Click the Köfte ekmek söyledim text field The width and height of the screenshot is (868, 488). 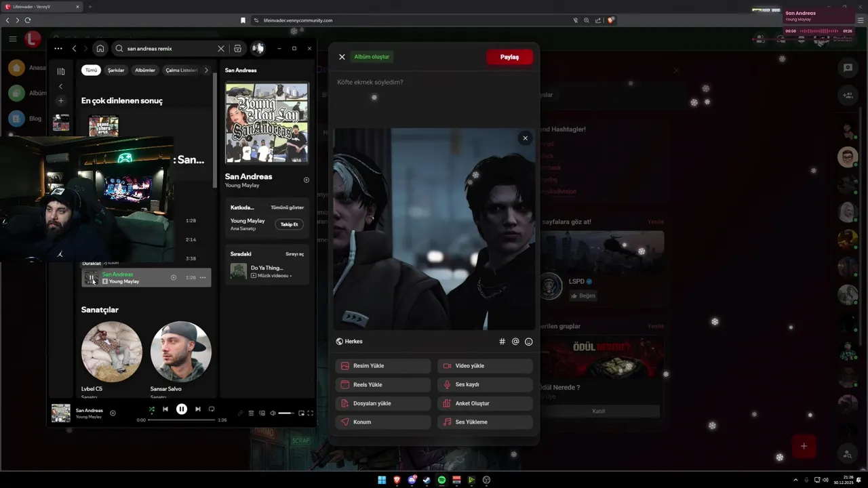(434, 82)
